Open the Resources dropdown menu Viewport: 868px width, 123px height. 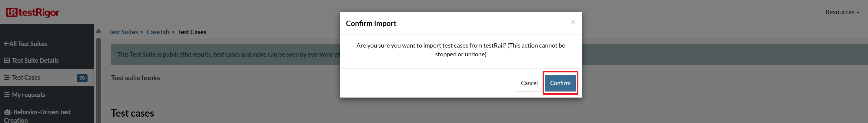coord(842,12)
